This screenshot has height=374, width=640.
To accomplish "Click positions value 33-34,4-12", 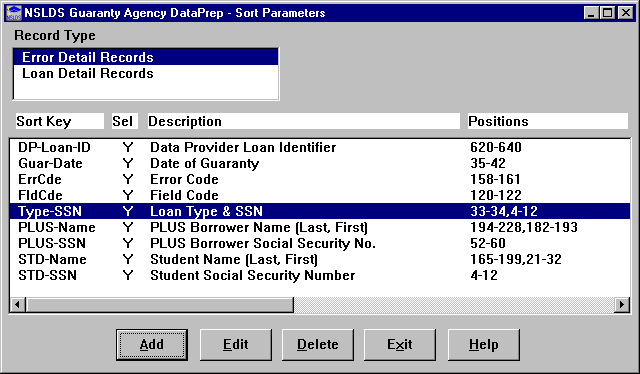I will click(504, 211).
